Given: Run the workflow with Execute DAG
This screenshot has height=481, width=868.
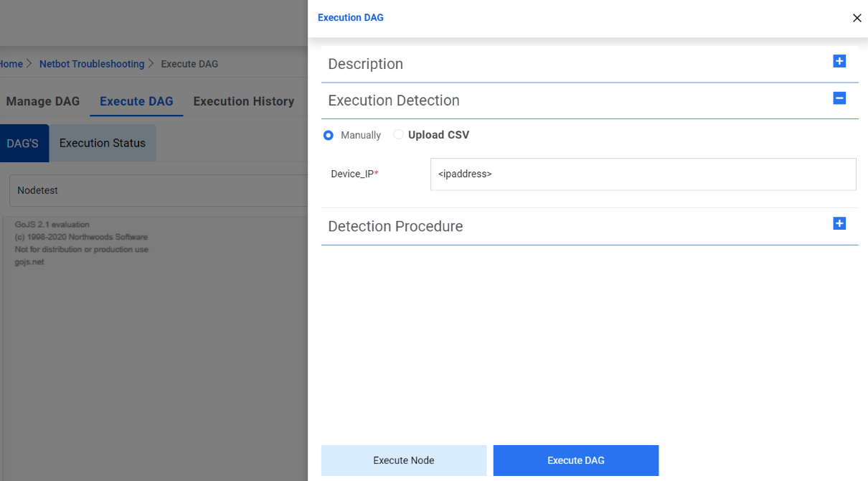Looking at the screenshot, I should pos(575,460).
